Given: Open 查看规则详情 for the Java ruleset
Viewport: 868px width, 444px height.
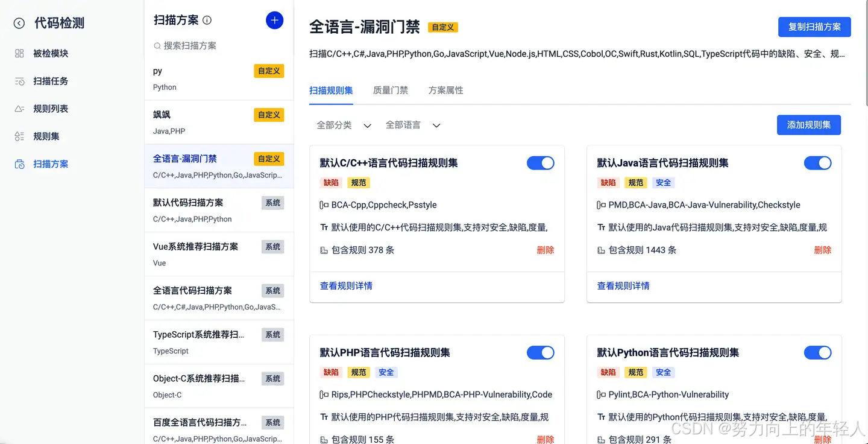Looking at the screenshot, I should coord(623,286).
